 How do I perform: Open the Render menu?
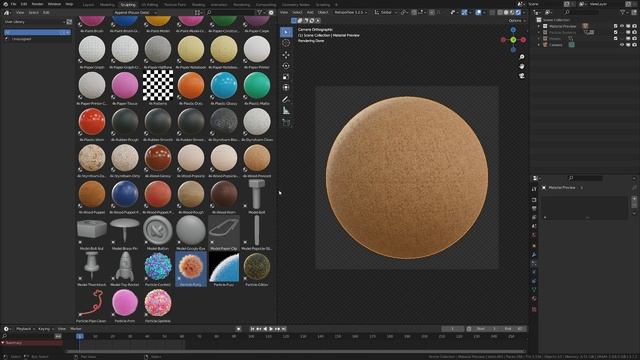click(37, 4)
